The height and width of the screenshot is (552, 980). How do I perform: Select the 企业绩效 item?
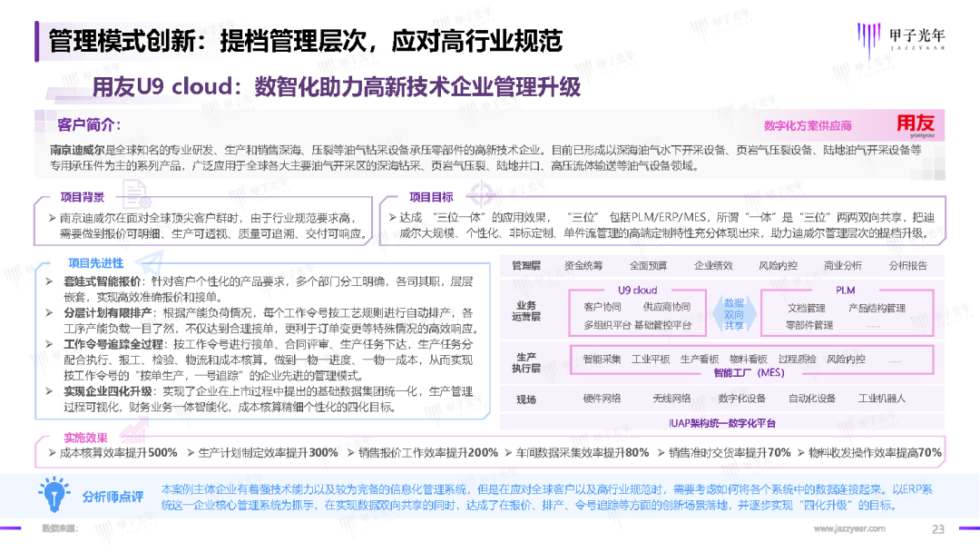click(x=713, y=266)
